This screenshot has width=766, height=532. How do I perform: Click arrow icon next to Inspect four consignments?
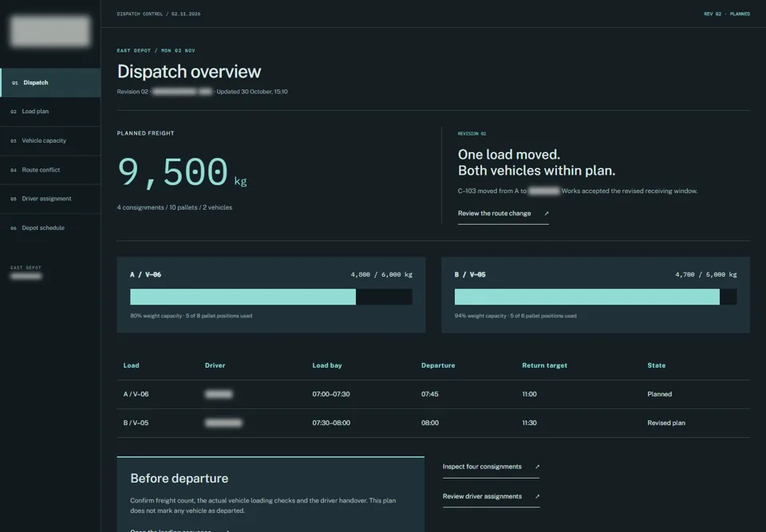pos(537,467)
